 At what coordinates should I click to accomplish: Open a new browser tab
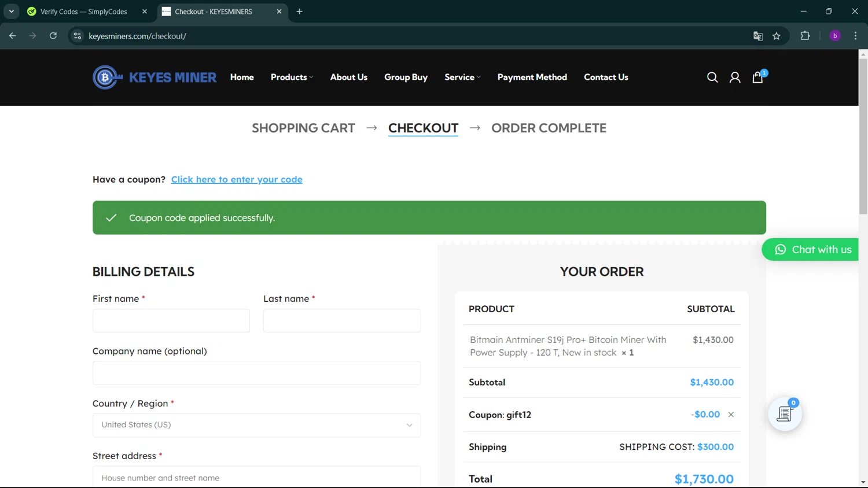(299, 12)
